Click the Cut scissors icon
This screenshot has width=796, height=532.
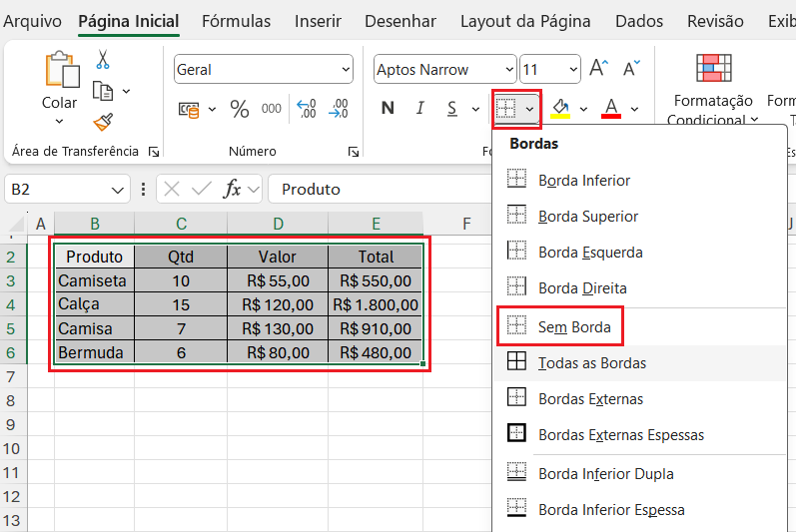[x=102, y=60]
